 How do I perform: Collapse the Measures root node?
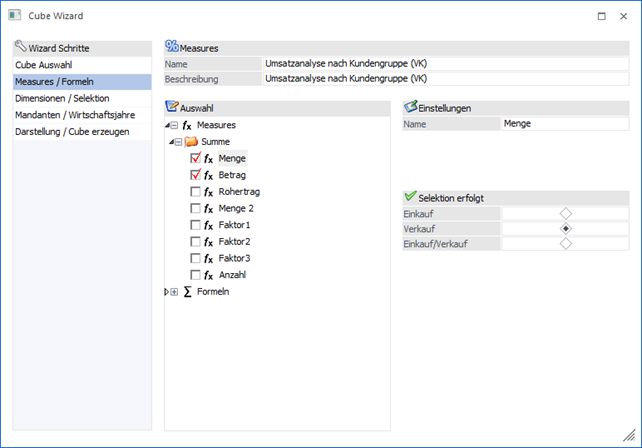pos(174,126)
